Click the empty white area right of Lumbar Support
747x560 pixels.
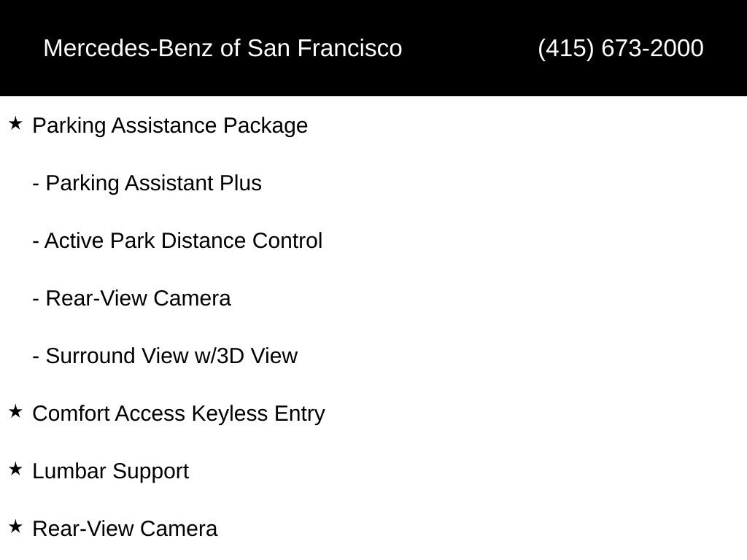[x=467, y=472]
